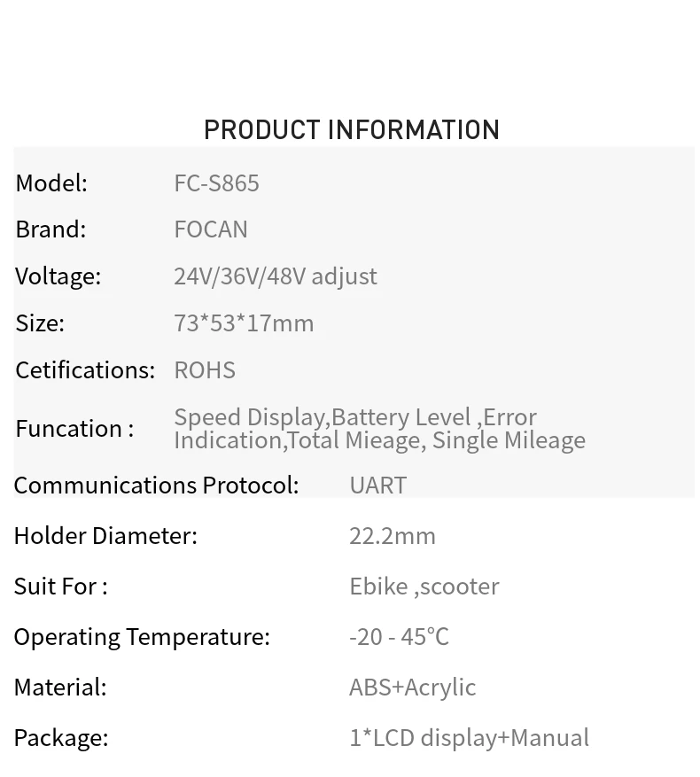Select the 22.2mm diameter value

(393, 535)
